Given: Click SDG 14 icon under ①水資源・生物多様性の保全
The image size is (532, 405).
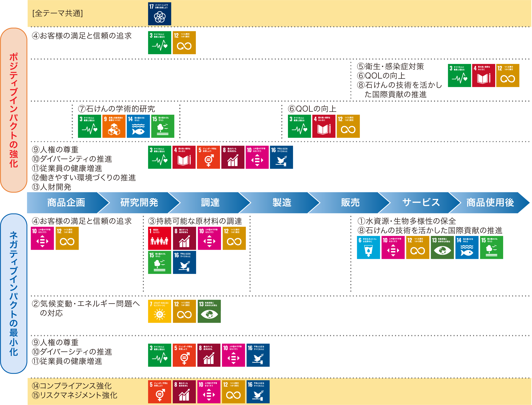Looking at the screenshot, I should [x=467, y=248].
